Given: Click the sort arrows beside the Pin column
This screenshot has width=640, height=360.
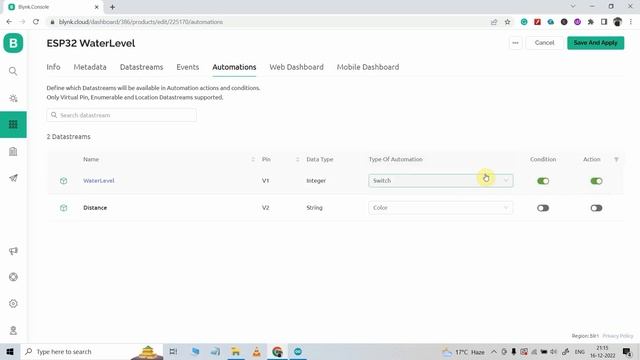Looking at the screenshot, I should coord(297,159).
